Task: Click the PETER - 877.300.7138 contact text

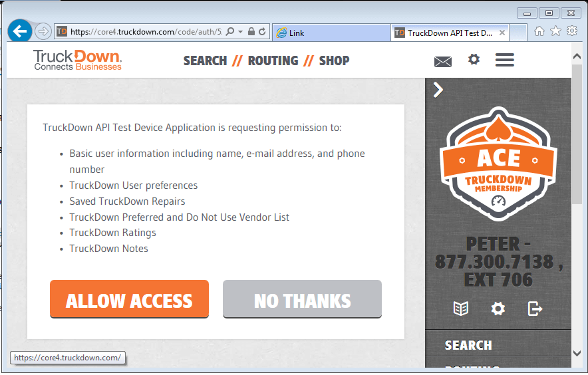Action: click(498, 262)
